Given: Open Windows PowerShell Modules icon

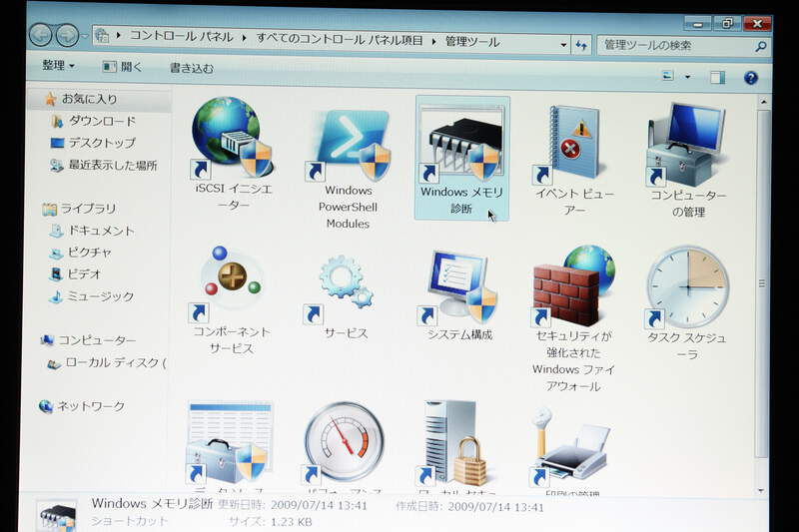Looking at the screenshot, I should (x=349, y=144).
